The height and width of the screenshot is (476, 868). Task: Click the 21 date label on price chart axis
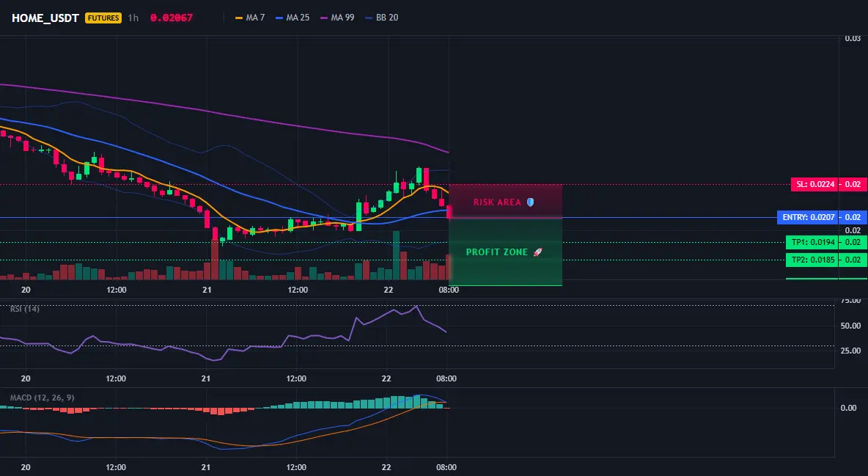click(207, 290)
